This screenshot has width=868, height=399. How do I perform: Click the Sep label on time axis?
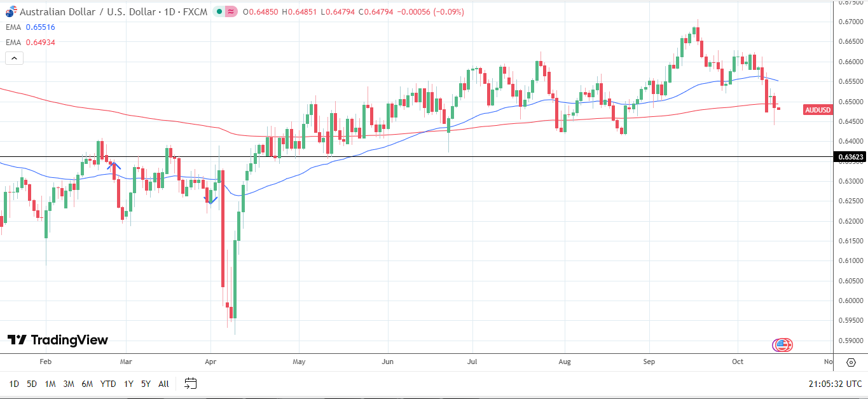[649, 362]
